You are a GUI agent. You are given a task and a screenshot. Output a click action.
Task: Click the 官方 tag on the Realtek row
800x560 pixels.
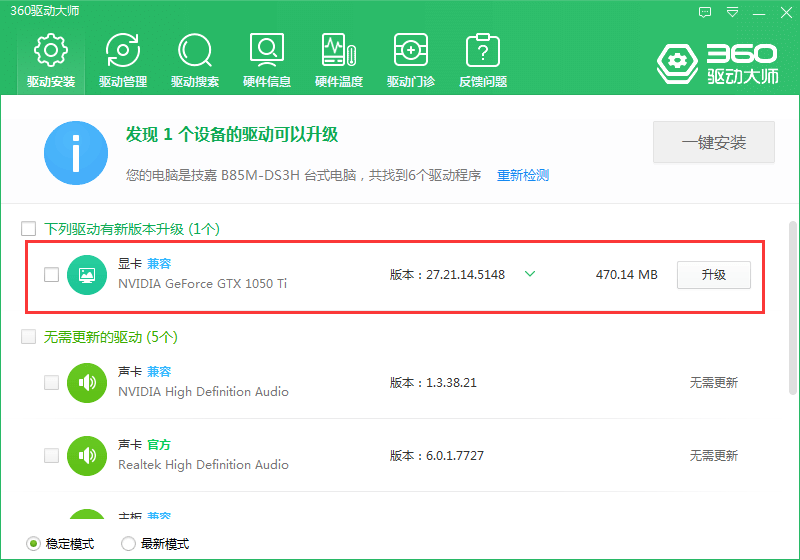tap(159, 445)
